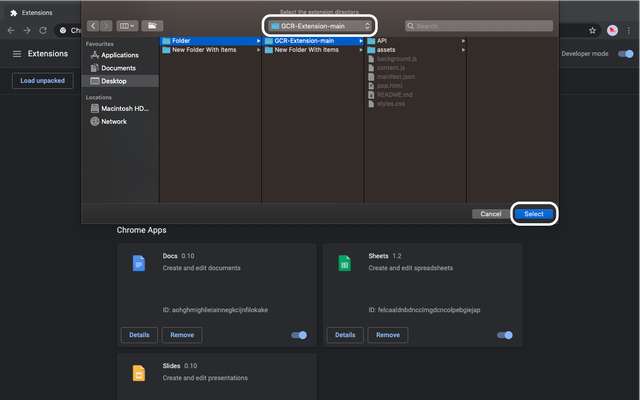
Task: Open Chrome three-dot menu
Action: click(629, 31)
